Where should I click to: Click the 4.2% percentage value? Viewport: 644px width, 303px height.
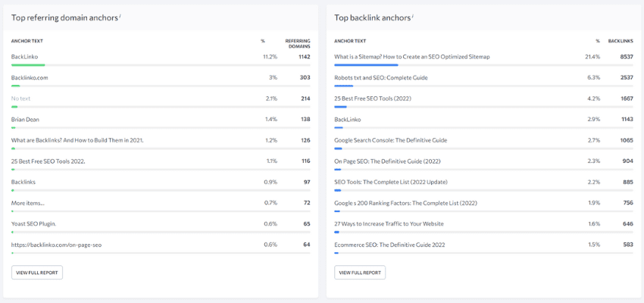[594, 98]
